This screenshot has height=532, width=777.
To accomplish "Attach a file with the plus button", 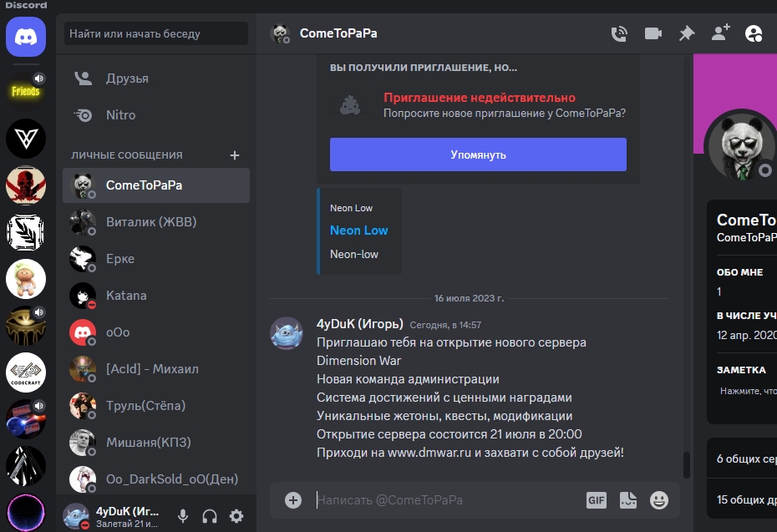I will coord(293,500).
